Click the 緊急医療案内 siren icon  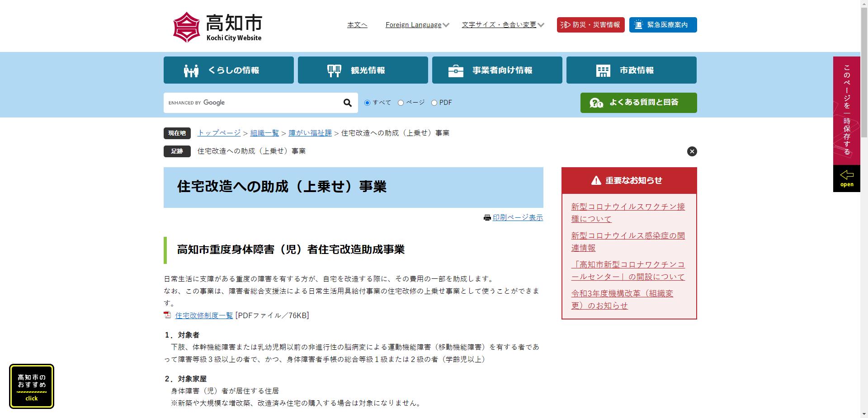[637, 25]
